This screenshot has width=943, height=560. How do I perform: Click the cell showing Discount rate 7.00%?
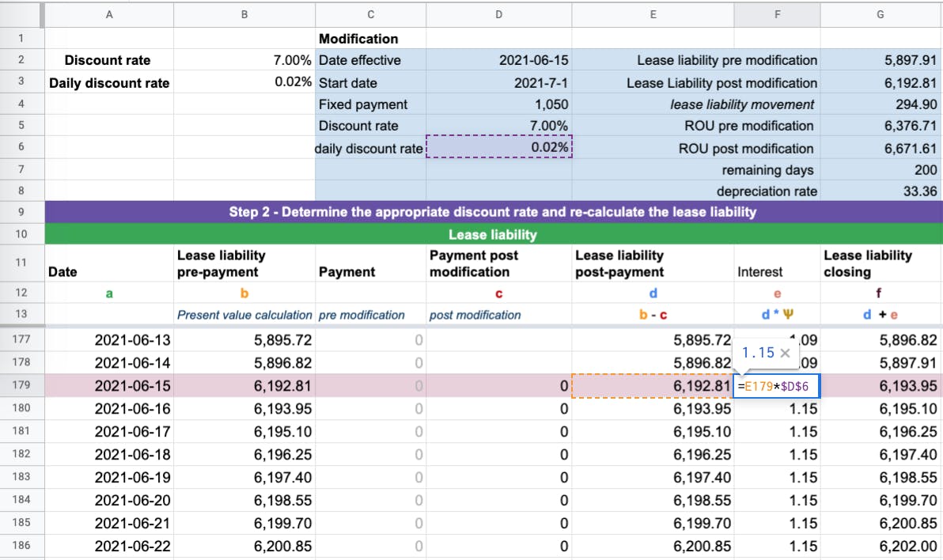(244, 60)
